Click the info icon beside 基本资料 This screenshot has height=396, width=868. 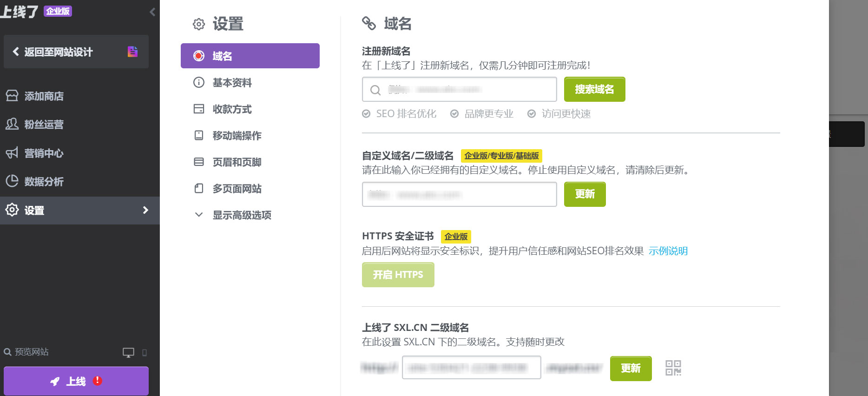point(199,83)
